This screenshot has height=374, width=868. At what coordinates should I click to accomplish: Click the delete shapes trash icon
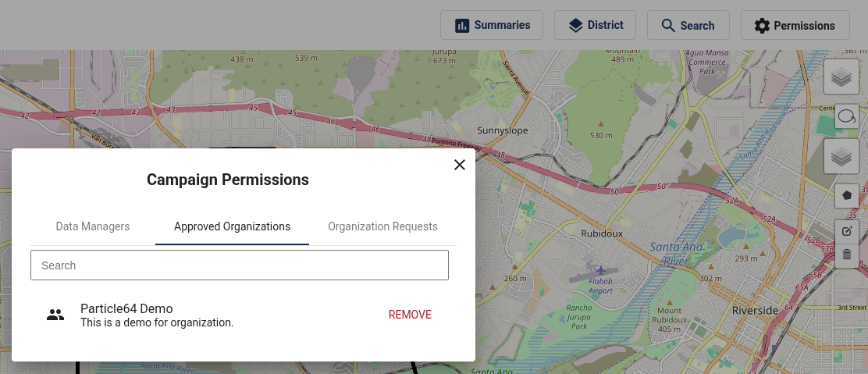846,255
